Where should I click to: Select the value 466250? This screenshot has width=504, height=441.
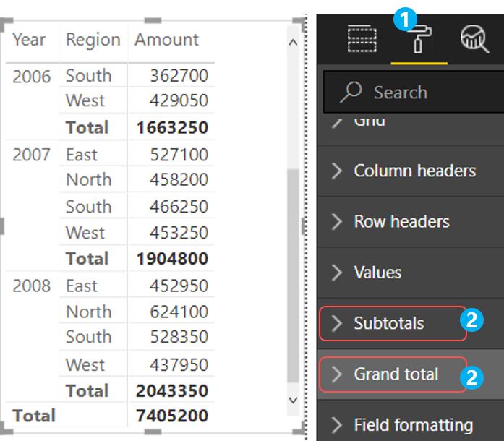tap(179, 206)
